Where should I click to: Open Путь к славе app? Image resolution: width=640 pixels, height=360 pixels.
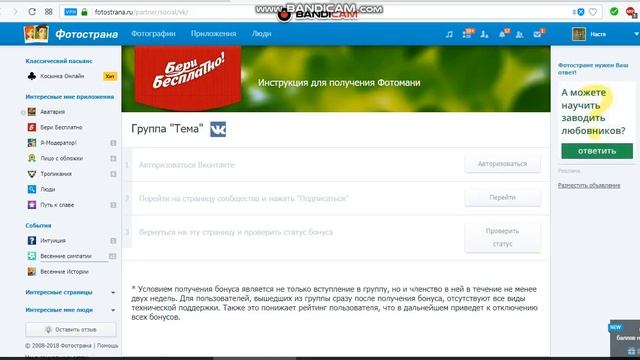pyautogui.click(x=57, y=205)
